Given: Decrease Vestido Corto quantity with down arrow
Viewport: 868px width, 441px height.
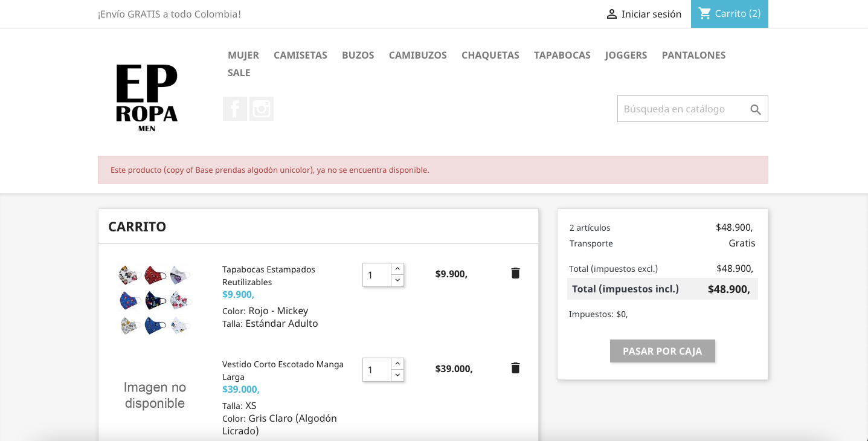Looking at the screenshot, I should click(397, 375).
